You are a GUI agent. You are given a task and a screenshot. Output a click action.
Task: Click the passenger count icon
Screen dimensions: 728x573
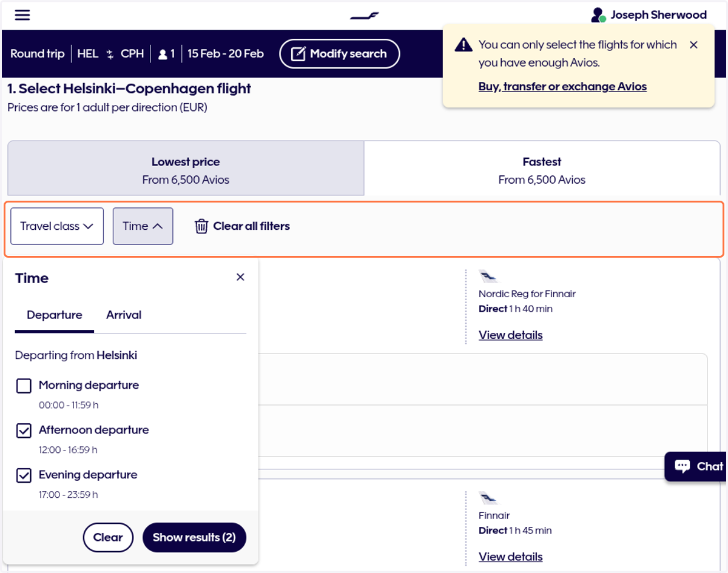point(163,55)
